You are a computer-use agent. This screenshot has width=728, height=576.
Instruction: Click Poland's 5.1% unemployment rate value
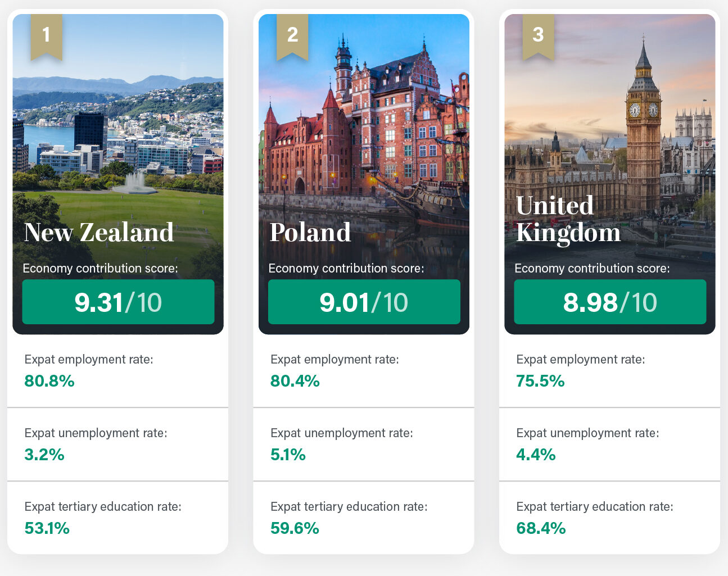[288, 455]
